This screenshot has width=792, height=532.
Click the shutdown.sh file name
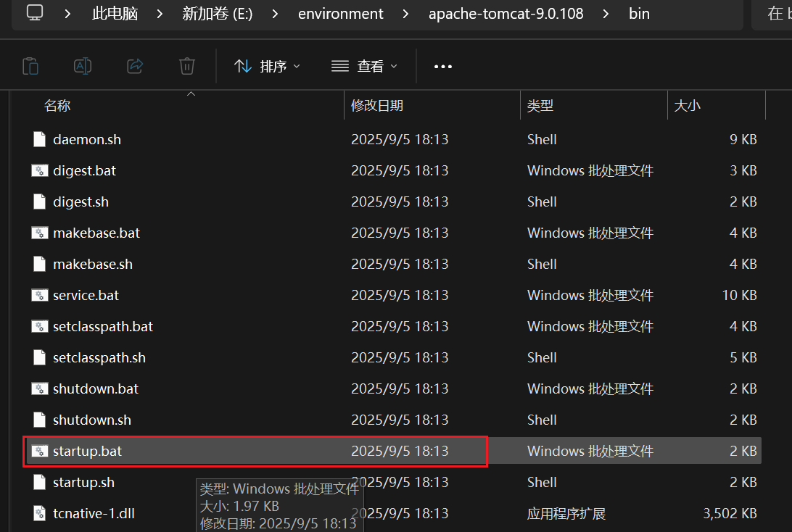click(x=92, y=420)
